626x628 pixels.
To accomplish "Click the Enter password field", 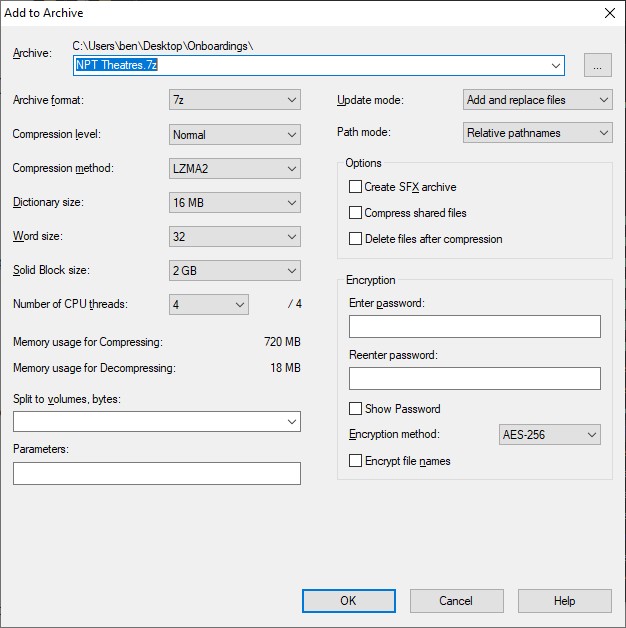I will pyautogui.click(x=475, y=326).
